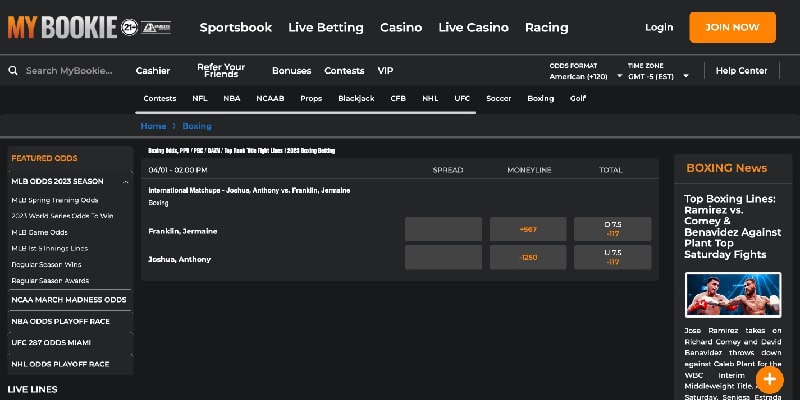Expand UFC 287 Odds Miami
Image resolution: width=800 pixels, height=400 pixels.
[x=69, y=343]
